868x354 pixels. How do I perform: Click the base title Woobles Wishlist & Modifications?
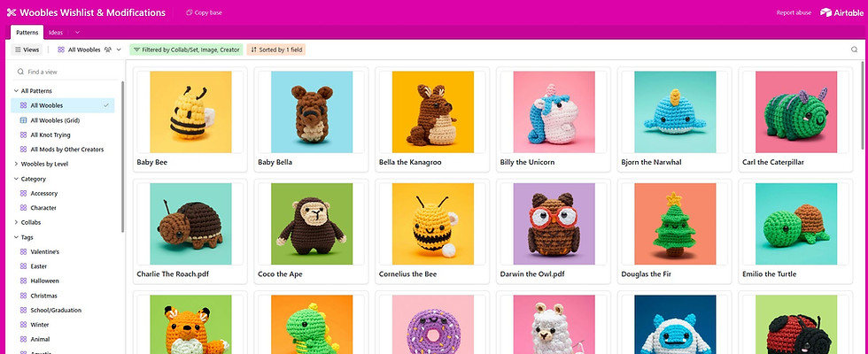92,12
